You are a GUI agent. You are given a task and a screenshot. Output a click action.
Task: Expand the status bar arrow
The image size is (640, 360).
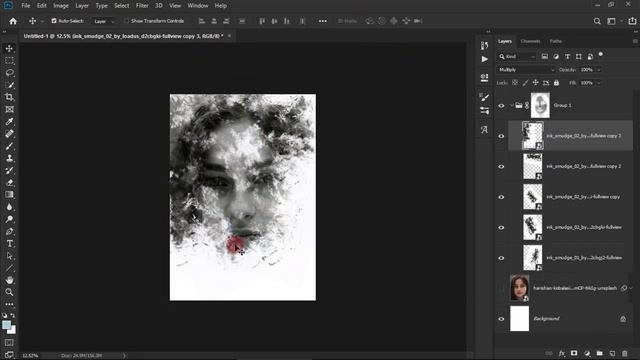pyautogui.click(x=124, y=356)
